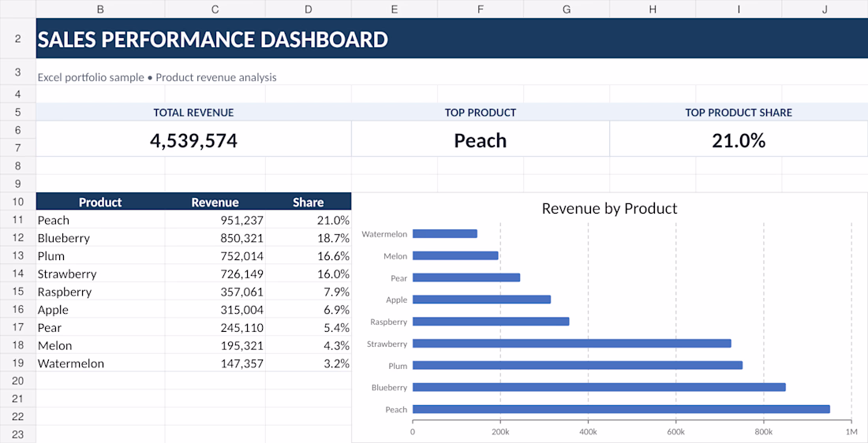Click the Strawberry bar in the chart

click(572, 344)
